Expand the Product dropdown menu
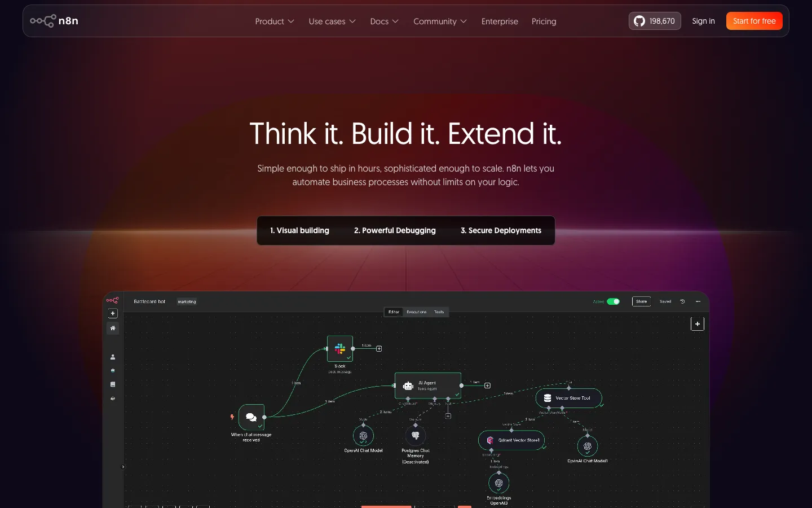This screenshot has height=508, width=812. coord(275,21)
